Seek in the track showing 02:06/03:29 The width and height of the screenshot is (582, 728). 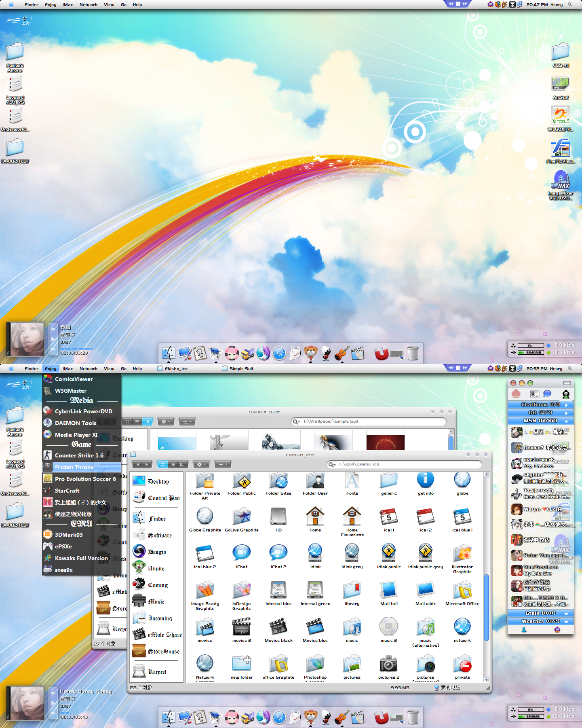[x=87, y=349]
